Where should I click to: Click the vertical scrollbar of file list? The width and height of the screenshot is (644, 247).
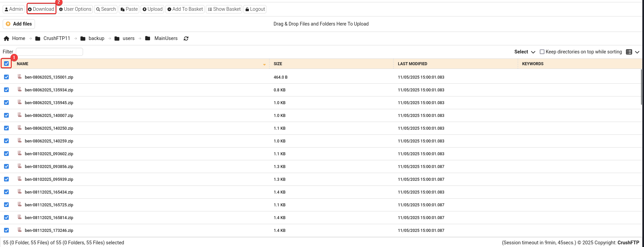[x=642, y=87]
